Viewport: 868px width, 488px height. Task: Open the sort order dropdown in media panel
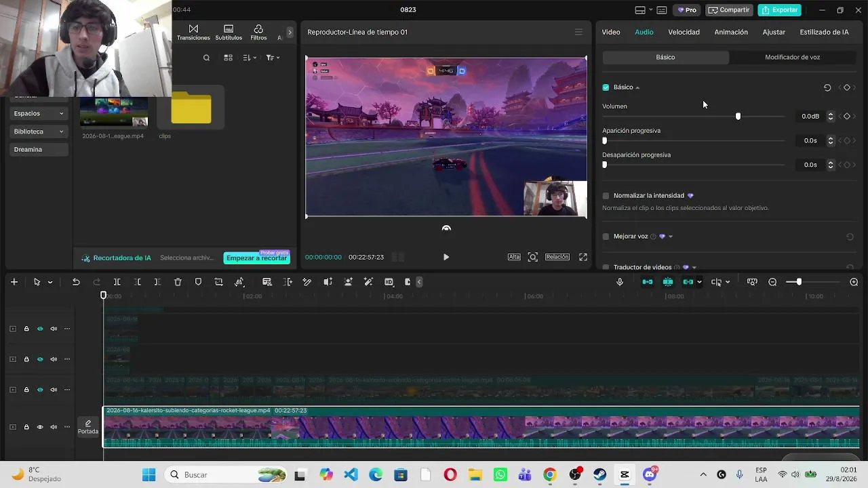click(250, 58)
